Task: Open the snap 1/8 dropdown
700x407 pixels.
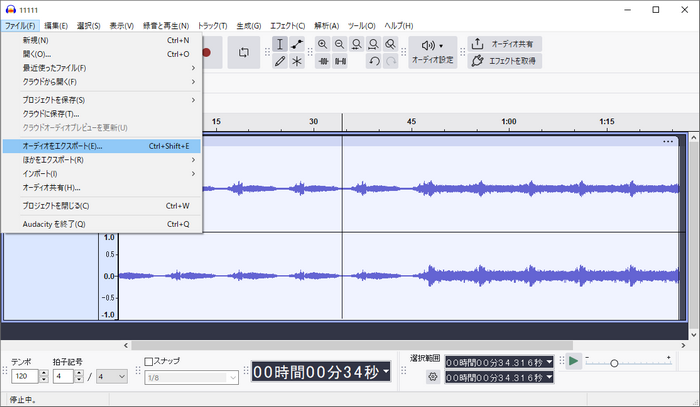Action: [x=192, y=378]
